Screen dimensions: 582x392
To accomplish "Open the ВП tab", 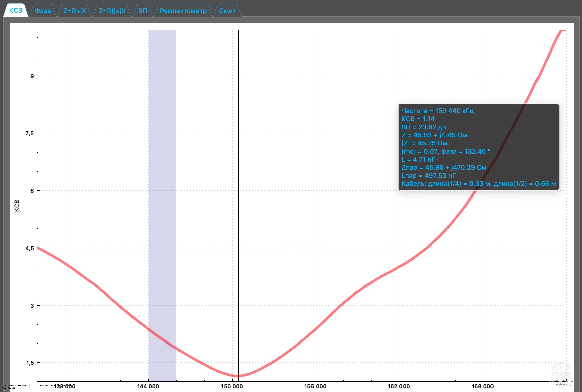I will (x=143, y=11).
